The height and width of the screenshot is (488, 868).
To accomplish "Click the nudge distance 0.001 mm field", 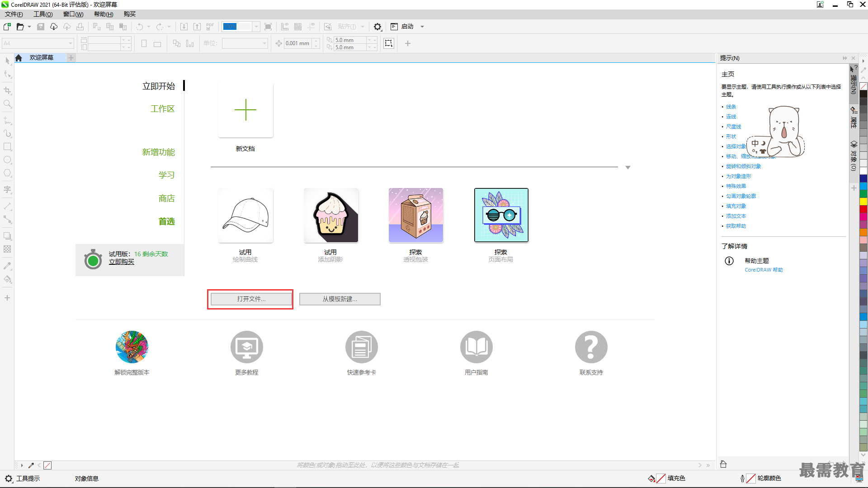I will click(x=297, y=43).
